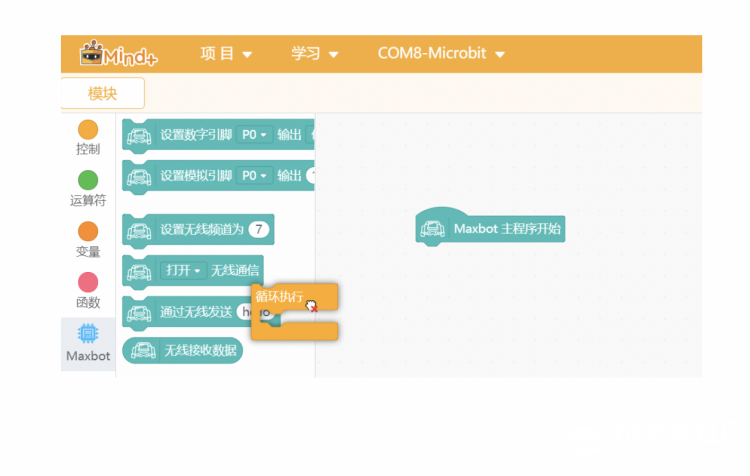Screen dimensions: 750x476
Task: Click the 无线通信 block label
Action: [x=235, y=271]
